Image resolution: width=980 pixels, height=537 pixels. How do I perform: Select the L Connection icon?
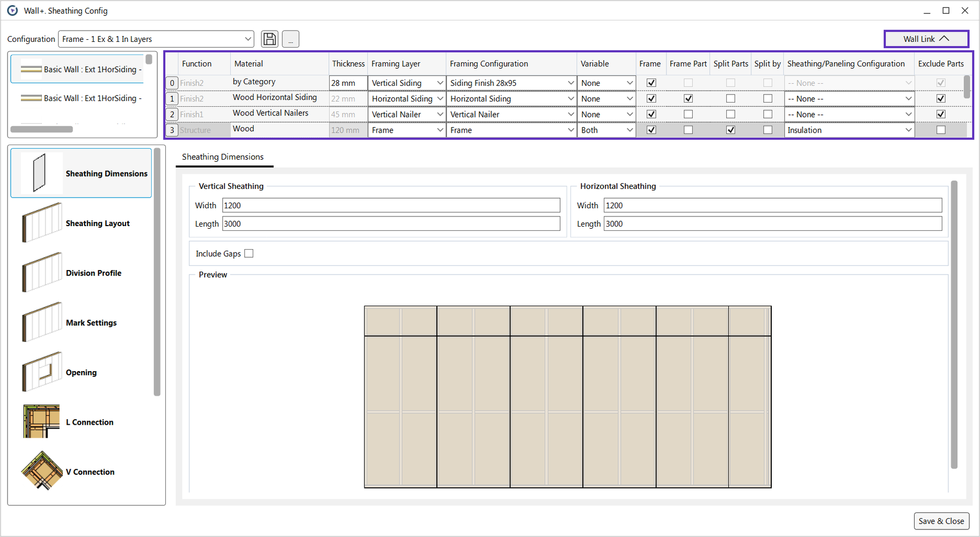42,421
